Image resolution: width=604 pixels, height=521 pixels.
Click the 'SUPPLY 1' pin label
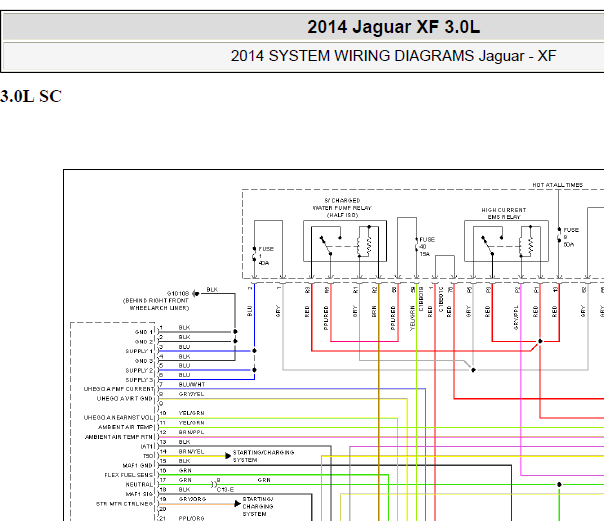pyautogui.click(x=139, y=351)
